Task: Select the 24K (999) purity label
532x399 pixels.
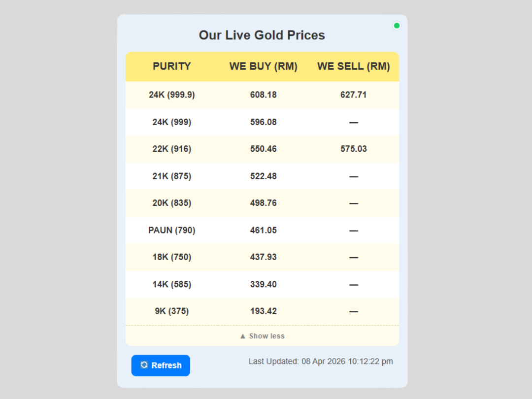Action: click(171, 122)
